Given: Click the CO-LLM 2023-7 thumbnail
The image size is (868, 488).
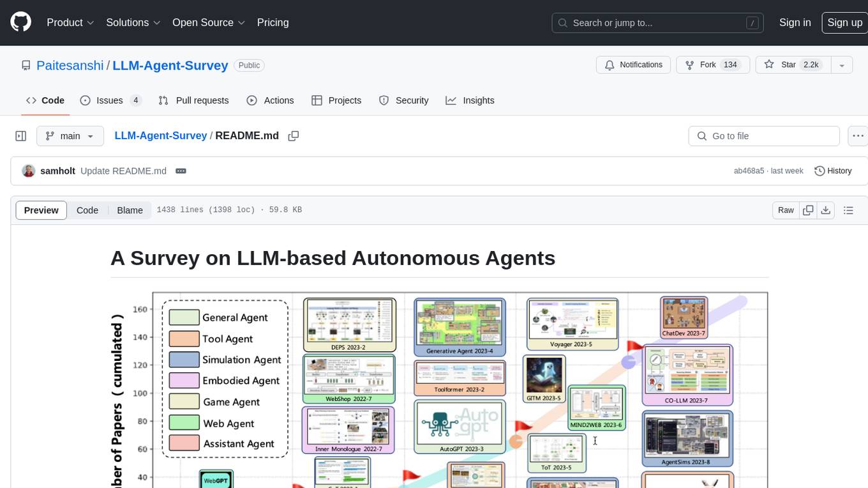Looking at the screenshot, I should [x=687, y=375].
